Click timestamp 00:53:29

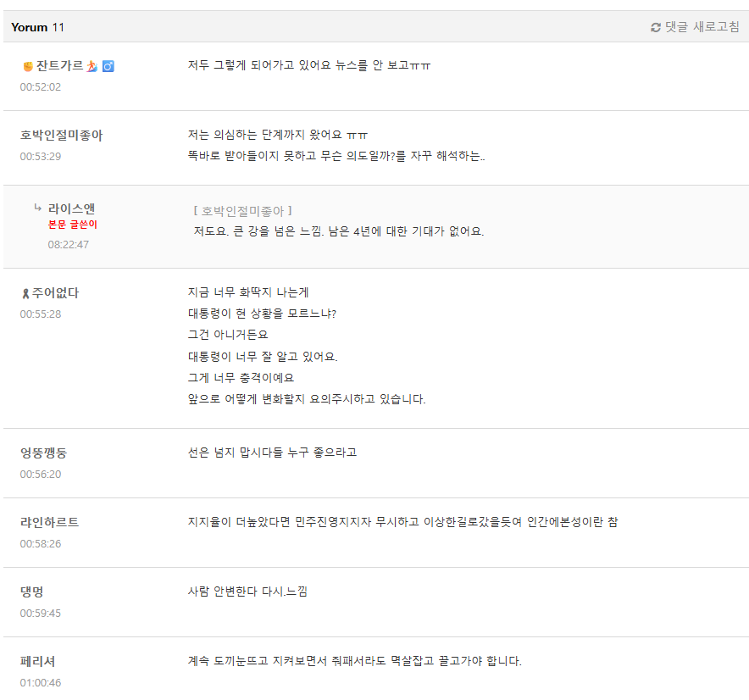(x=41, y=156)
